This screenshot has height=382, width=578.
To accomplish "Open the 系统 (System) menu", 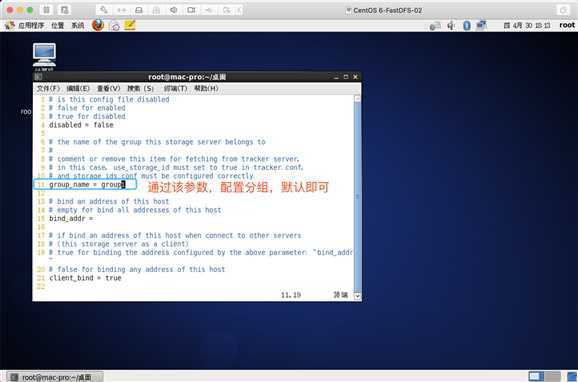I will tap(77, 25).
